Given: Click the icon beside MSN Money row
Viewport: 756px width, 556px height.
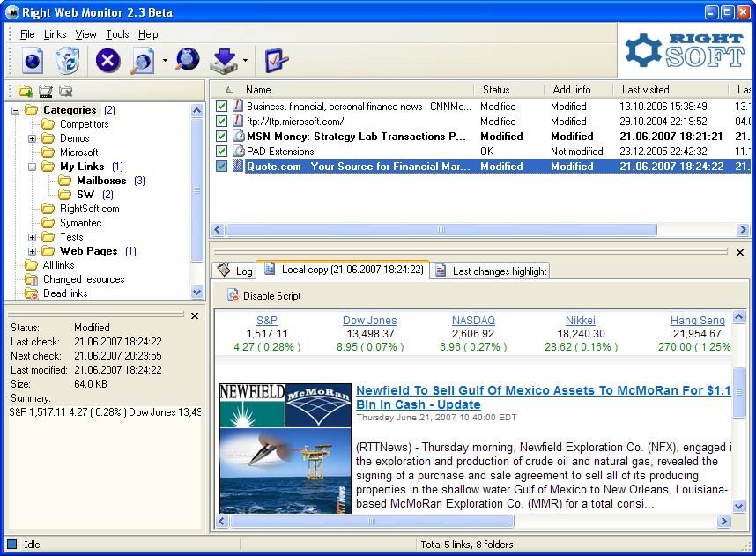Looking at the screenshot, I should pyautogui.click(x=238, y=136).
